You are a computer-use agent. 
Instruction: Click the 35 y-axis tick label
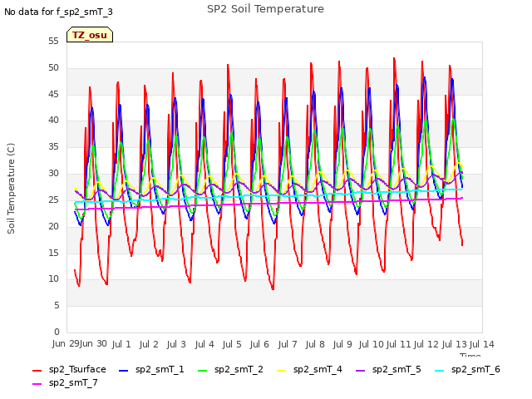tap(53, 146)
